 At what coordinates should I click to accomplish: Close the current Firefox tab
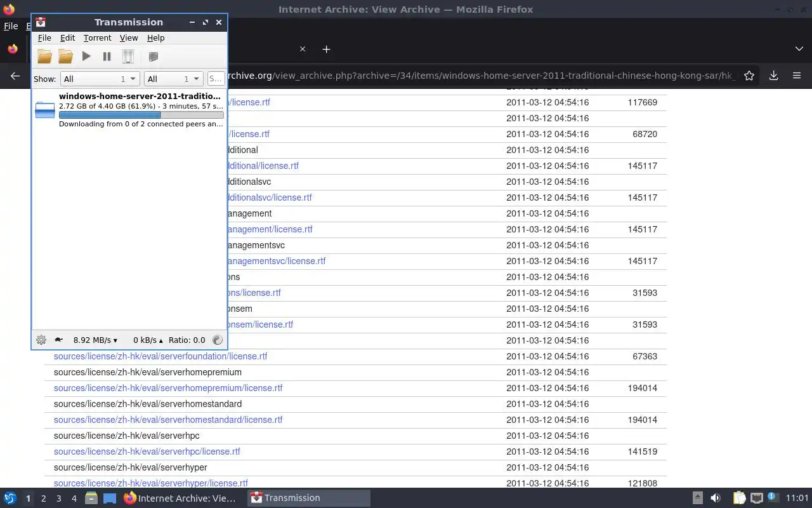click(x=303, y=49)
